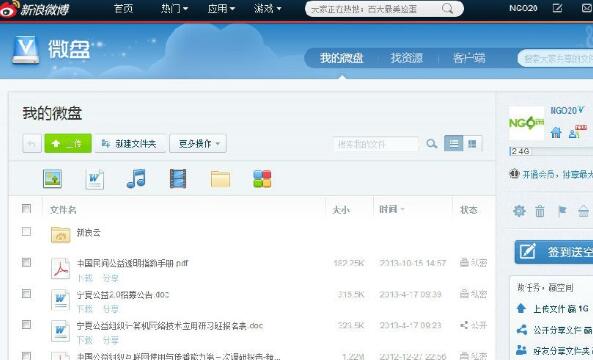Click the back arrow button
The image size is (593, 360).
32,144
